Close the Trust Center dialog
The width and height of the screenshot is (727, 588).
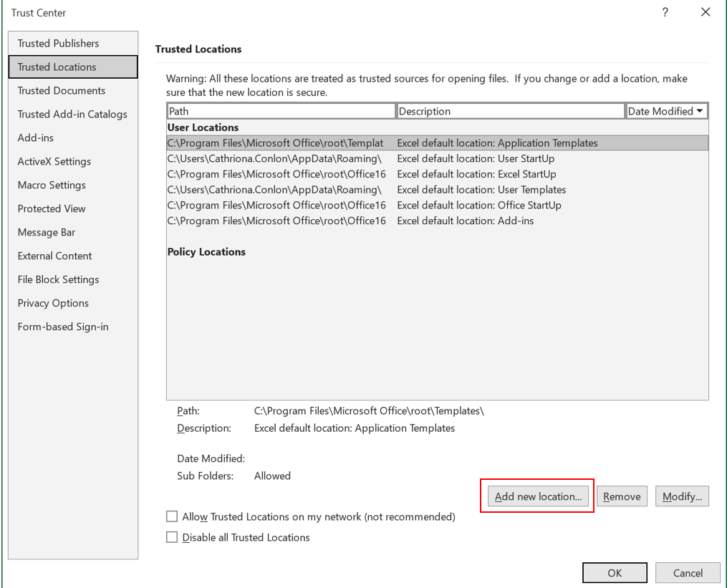(706, 13)
